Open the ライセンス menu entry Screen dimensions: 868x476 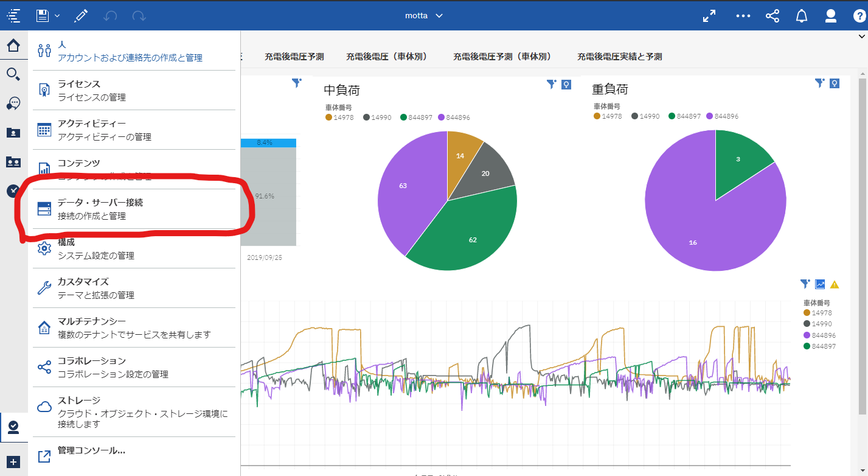[x=134, y=90]
